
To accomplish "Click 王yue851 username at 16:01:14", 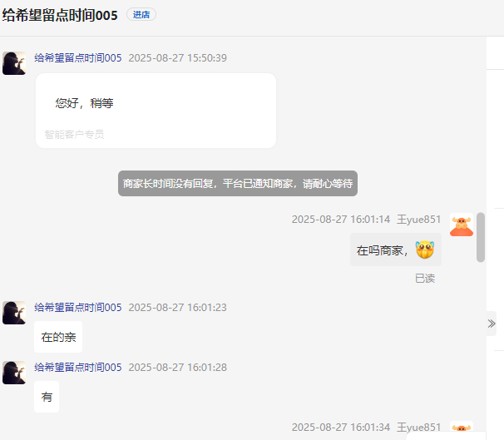I will (419, 220).
